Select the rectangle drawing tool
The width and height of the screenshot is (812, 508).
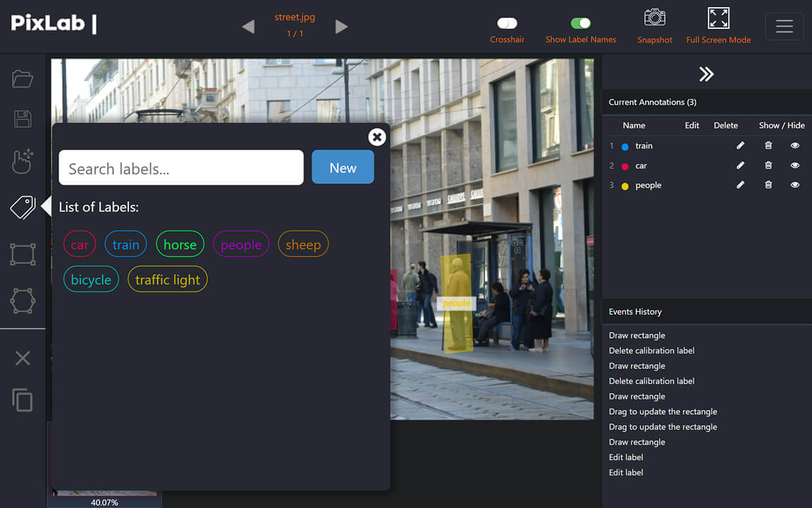23,254
